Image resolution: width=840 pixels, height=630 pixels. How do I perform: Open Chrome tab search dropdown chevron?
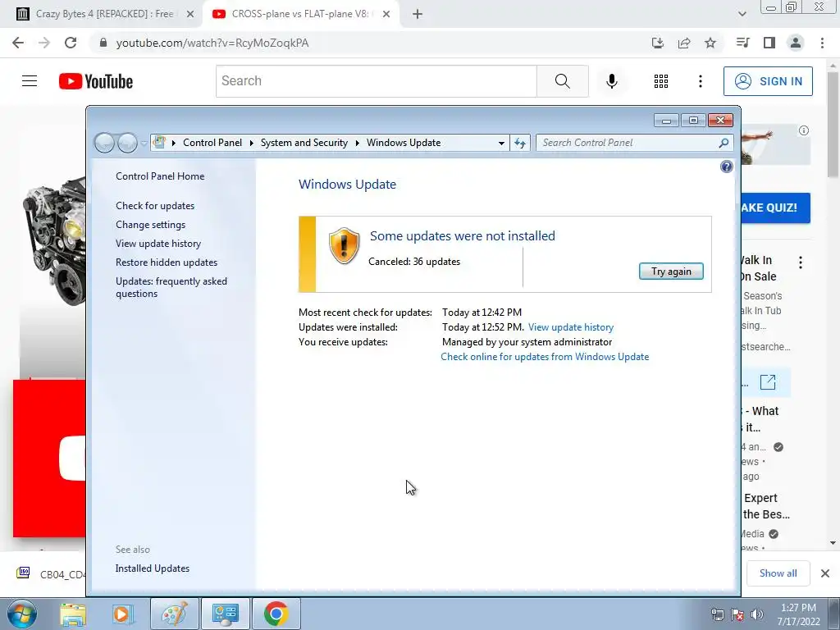742,14
